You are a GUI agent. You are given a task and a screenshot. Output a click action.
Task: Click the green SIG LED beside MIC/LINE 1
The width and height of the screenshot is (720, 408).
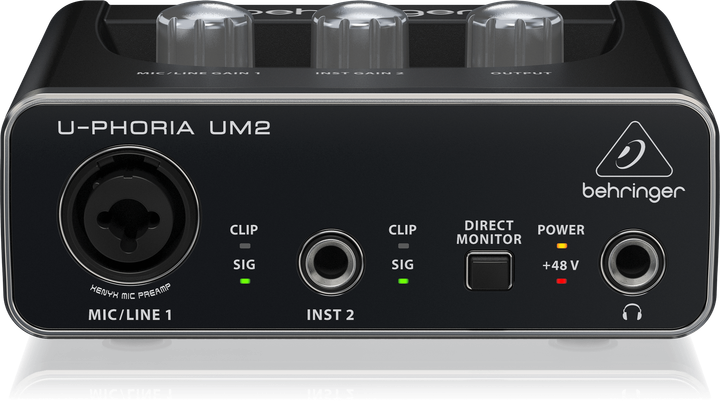[x=243, y=281]
